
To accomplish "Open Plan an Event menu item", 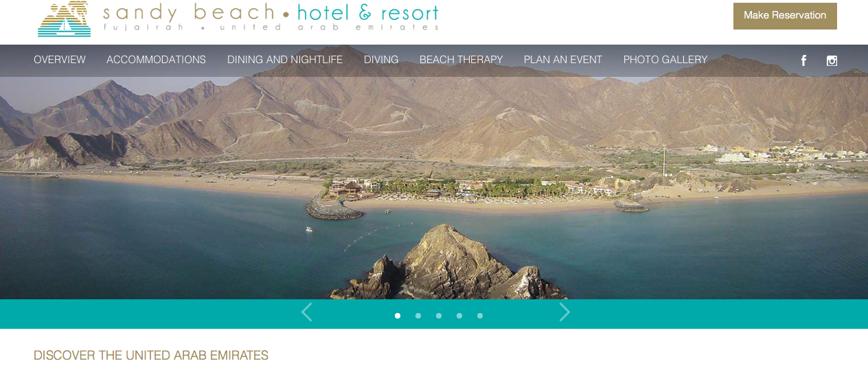I will pos(563,60).
